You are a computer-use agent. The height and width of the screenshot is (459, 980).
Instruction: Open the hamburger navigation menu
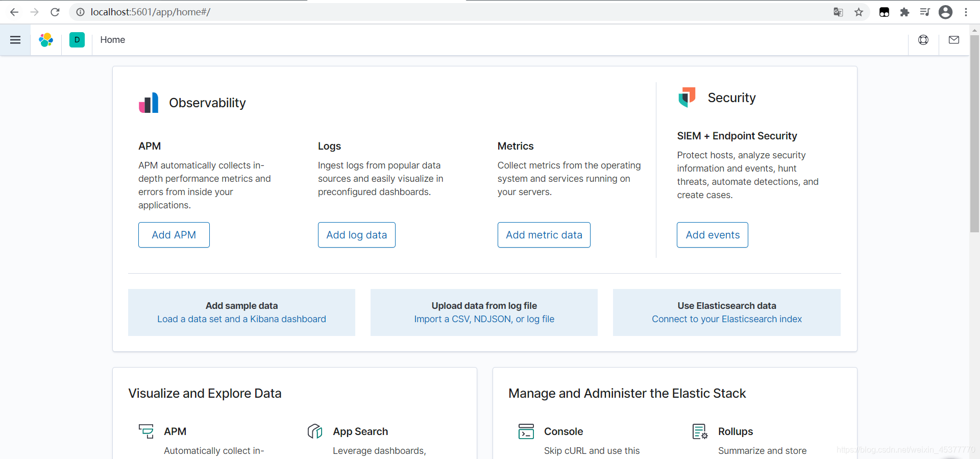coord(15,40)
